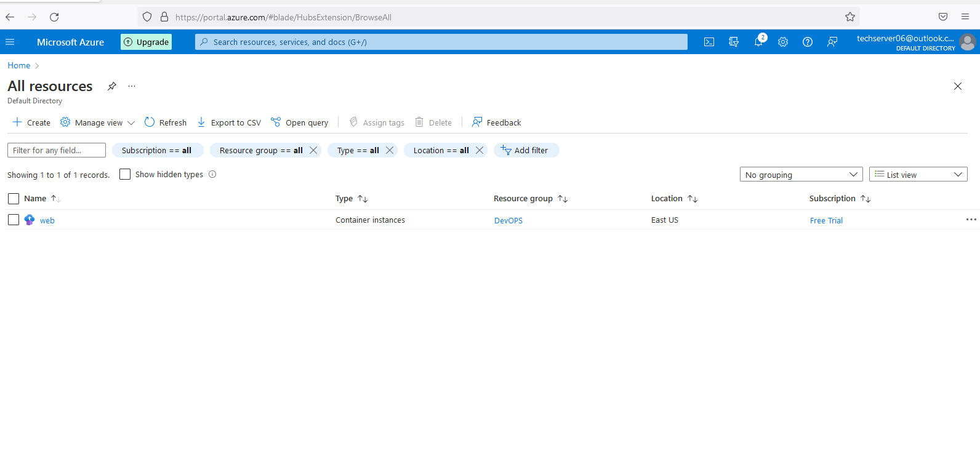
Task: Expand the Manage view dropdown
Action: [98, 122]
